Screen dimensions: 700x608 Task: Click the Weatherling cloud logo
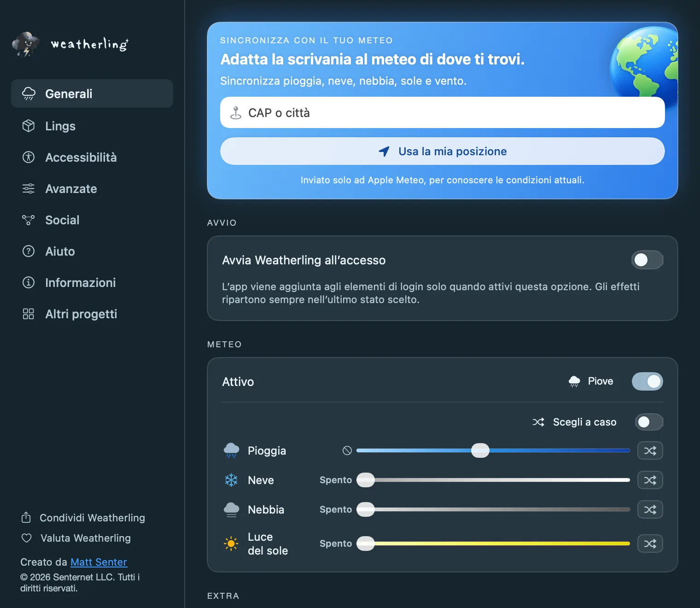[26, 44]
